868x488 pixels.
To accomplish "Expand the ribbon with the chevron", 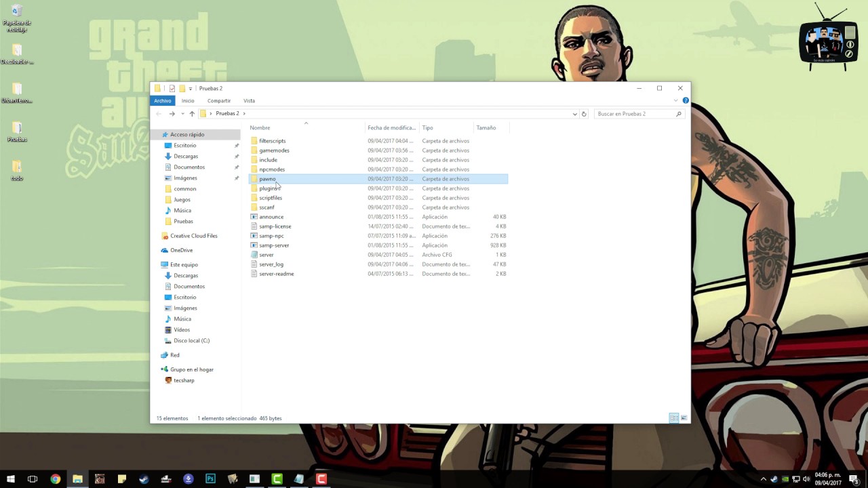I will click(x=675, y=100).
